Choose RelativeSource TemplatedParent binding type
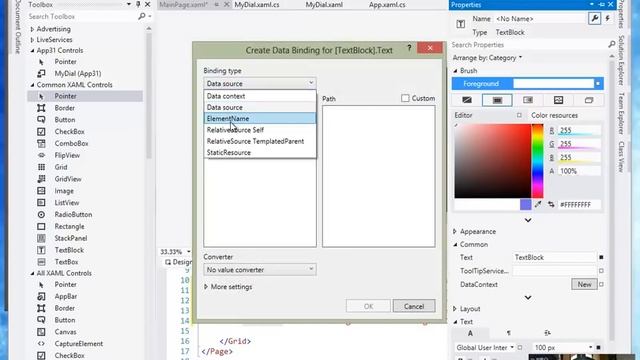The image size is (640, 360). click(x=260, y=141)
